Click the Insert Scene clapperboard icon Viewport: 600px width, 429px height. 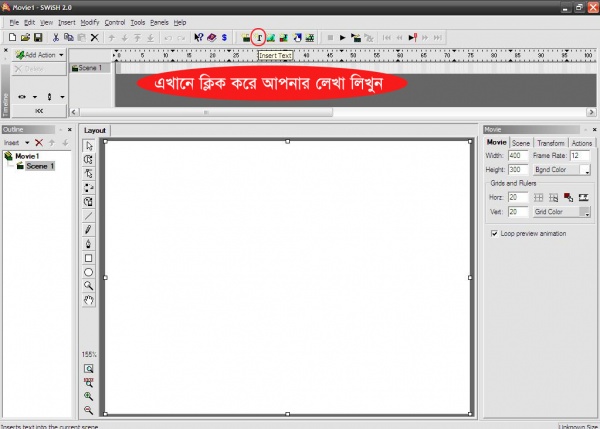(x=246, y=38)
